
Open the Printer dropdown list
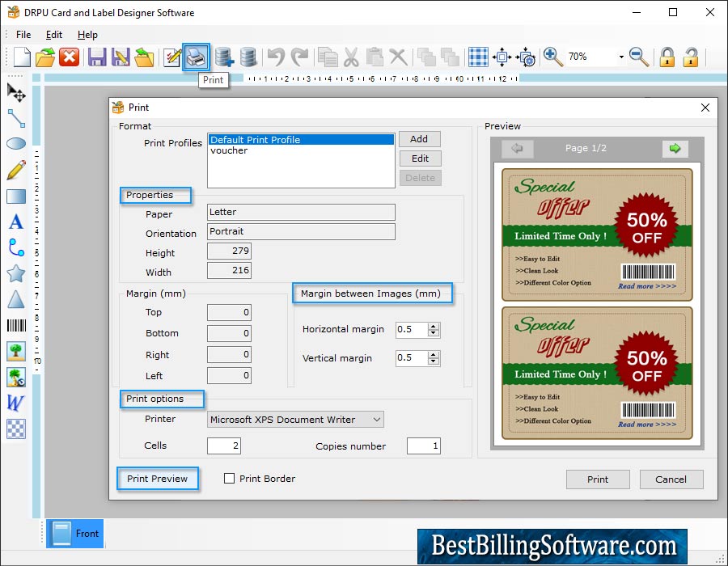coord(377,420)
